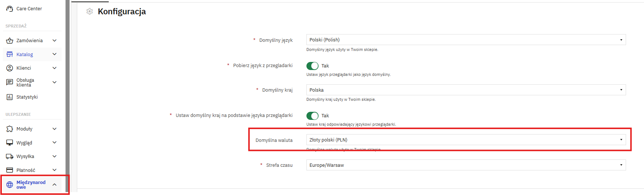Click the Wysyłka truck icon
The image size is (644, 195).
10,157
